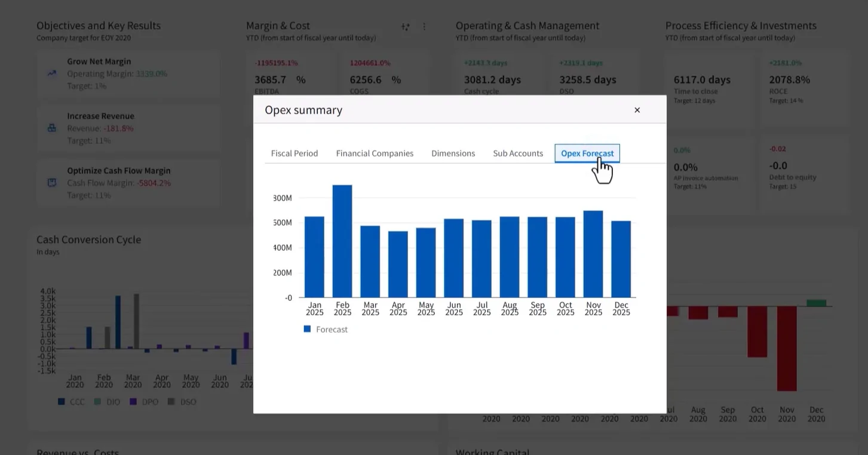Click the Feb 2025 forecast bar
Image resolution: width=868 pixels, height=455 pixels.
(342, 241)
